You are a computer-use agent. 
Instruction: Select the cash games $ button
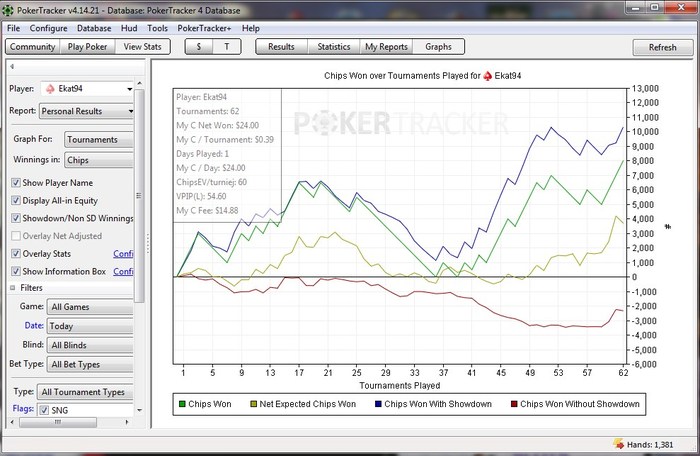(x=199, y=47)
